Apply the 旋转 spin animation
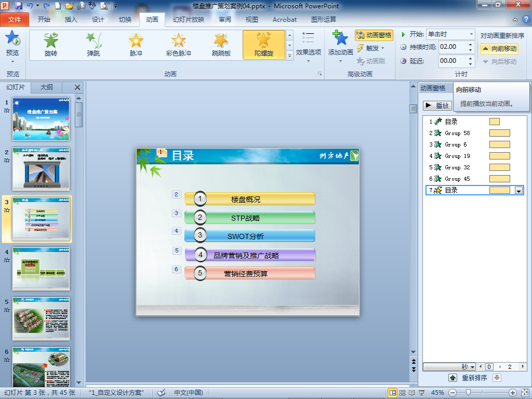The height and width of the screenshot is (399, 532). point(51,45)
